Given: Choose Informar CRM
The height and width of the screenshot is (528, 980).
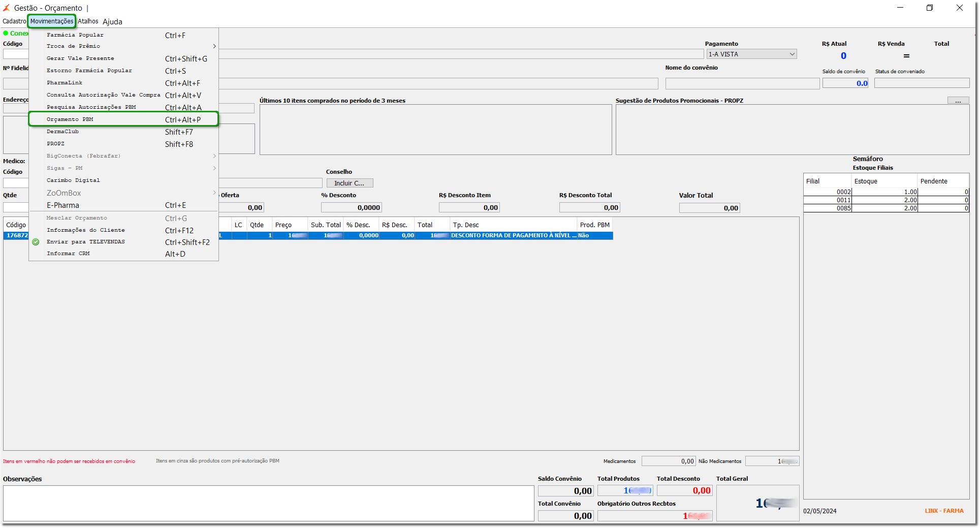Looking at the screenshot, I should coord(123,254).
